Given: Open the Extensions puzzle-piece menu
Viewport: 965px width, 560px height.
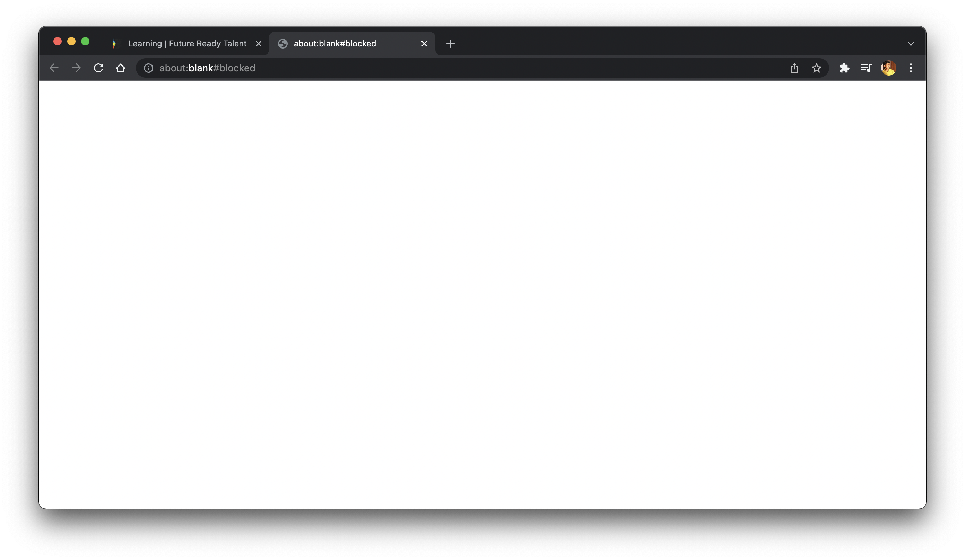Looking at the screenshot, I should click(844, 68).
